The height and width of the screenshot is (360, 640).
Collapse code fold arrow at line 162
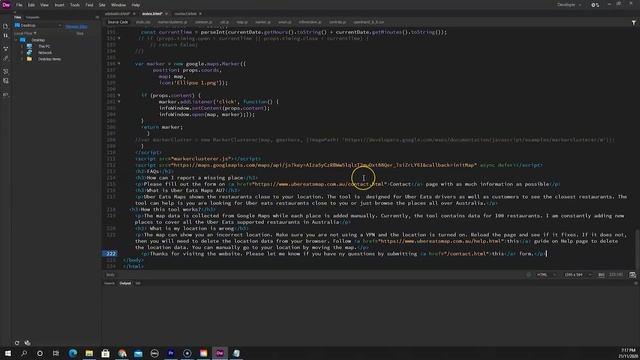(119, 102)
